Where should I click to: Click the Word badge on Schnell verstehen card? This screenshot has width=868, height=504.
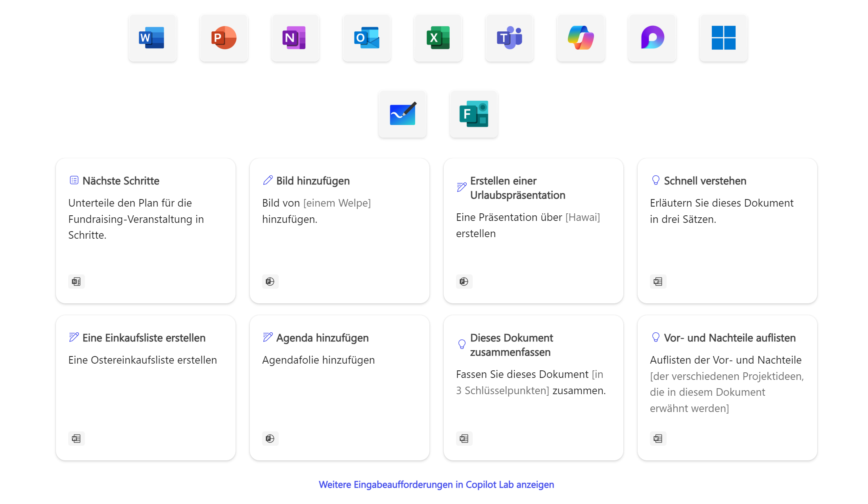[658, 282]
